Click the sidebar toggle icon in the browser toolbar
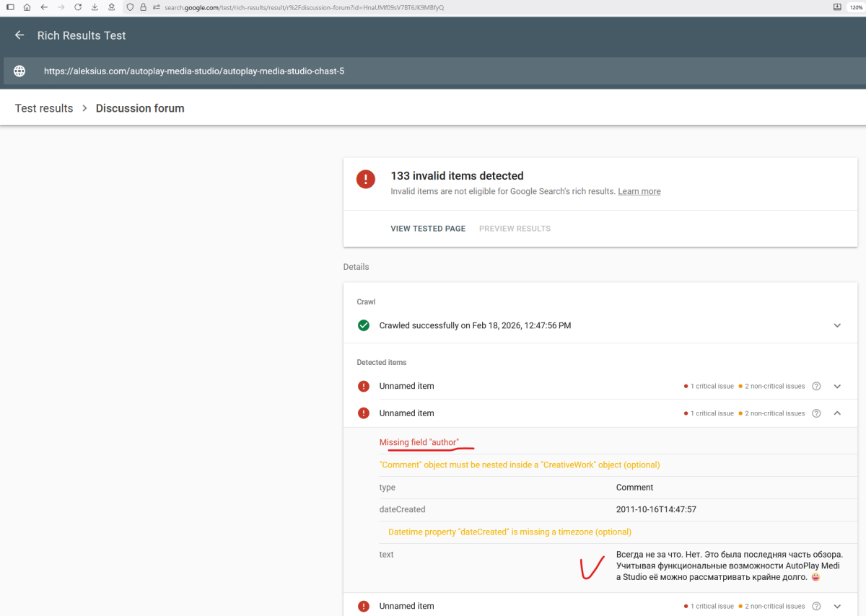The image size is (866, 616). coord(10,7)
